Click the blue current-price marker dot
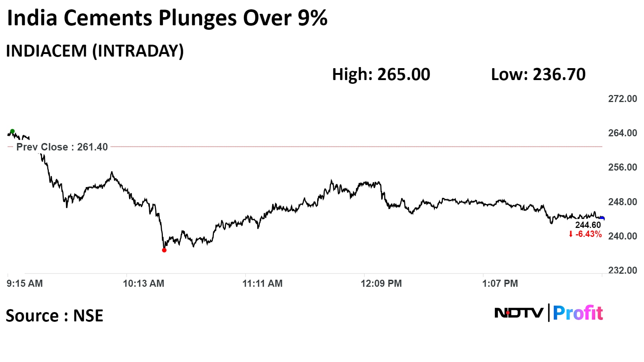Image resolution: width=644 pixels, height=362 pixels. tap(602, 219)
